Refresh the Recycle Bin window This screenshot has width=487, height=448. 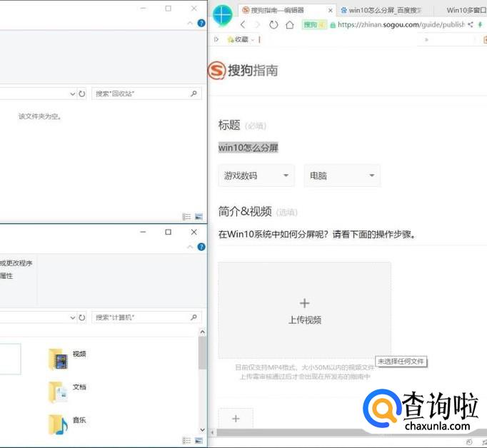[x=81, y=93]
